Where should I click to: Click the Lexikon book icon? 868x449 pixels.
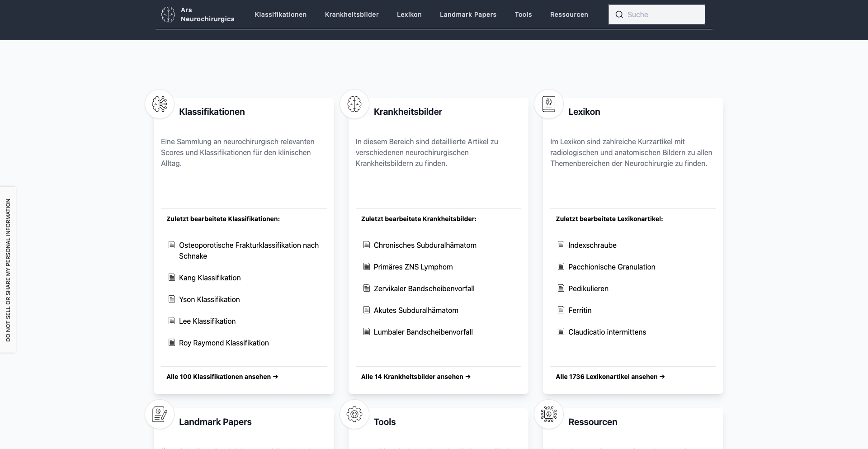click(549, 104)
